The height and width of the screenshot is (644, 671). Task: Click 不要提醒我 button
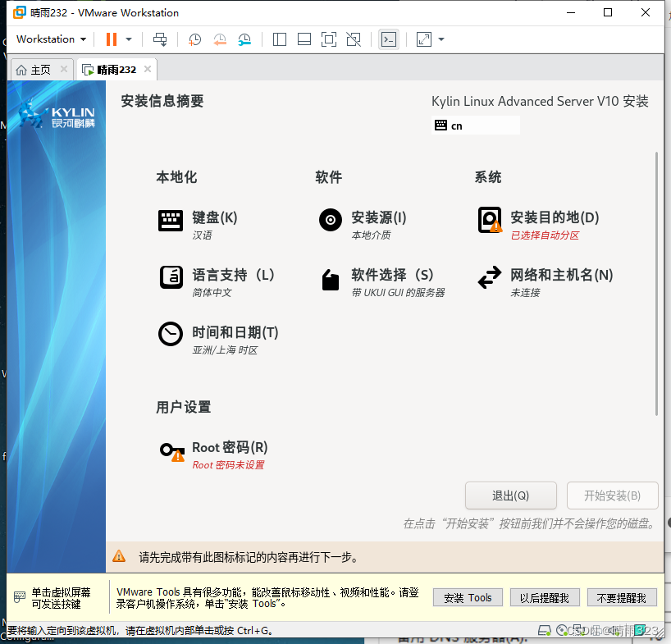coord(622,597)
